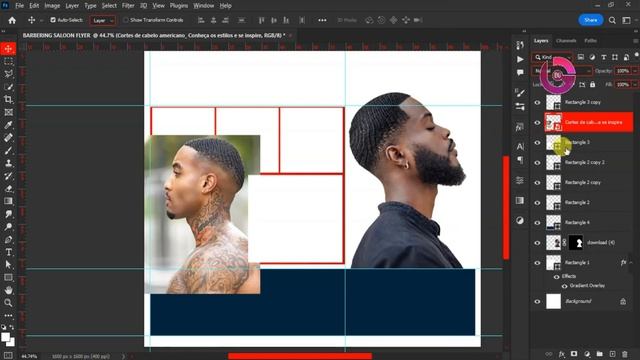Hide the Rectangle 1 layer
This screenshot has height=360, width=640.
coord(537,263)
